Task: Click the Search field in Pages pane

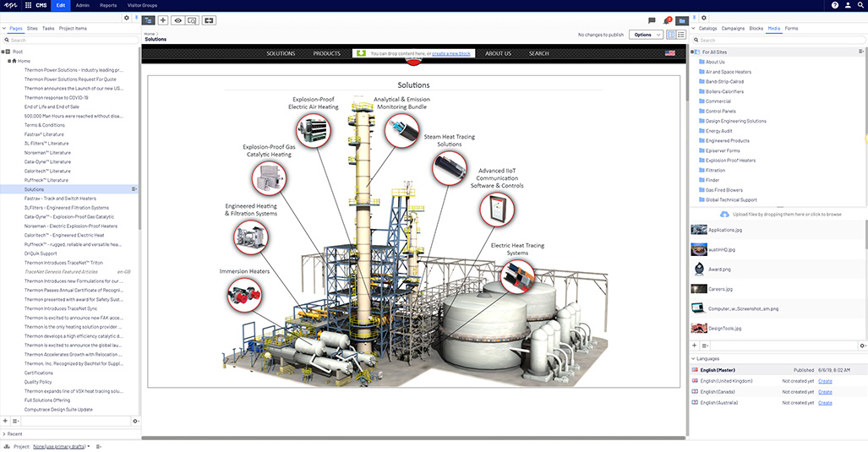Action: (x=72, y=40)
